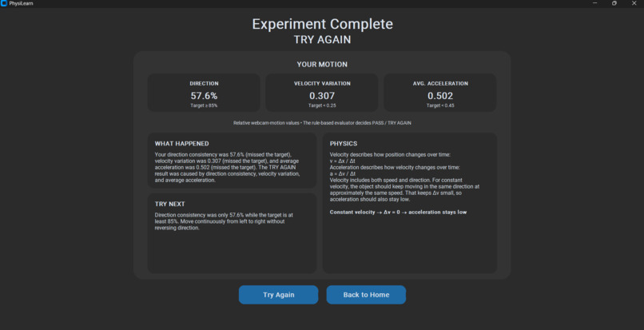
Task: Select the Avg. Acceleration 0.502 value
Action: (440, 96)
